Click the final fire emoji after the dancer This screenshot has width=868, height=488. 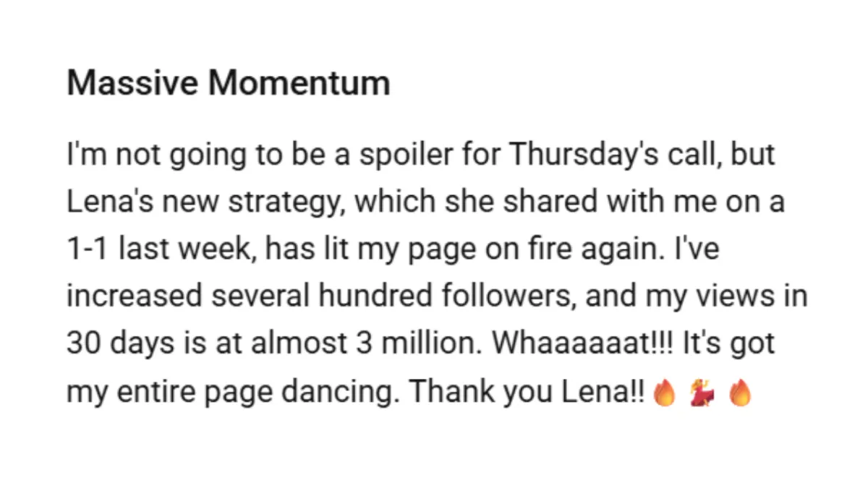pos(740,394)
